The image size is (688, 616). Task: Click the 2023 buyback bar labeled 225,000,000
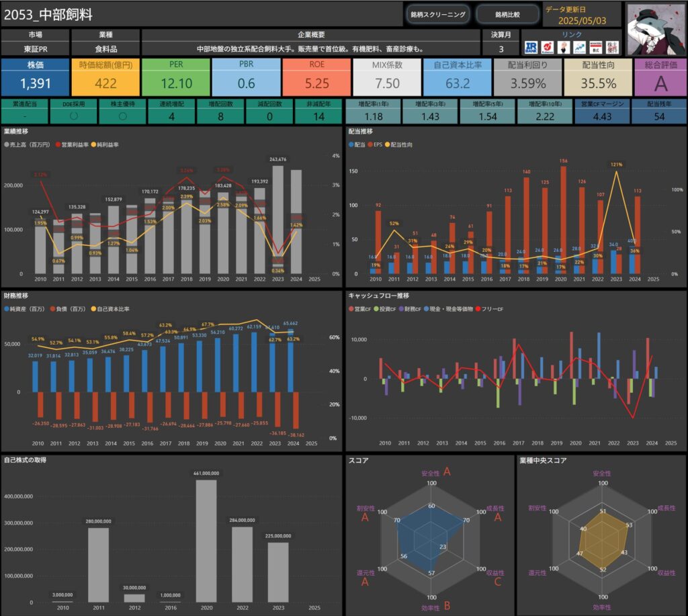tap(278, 572)
